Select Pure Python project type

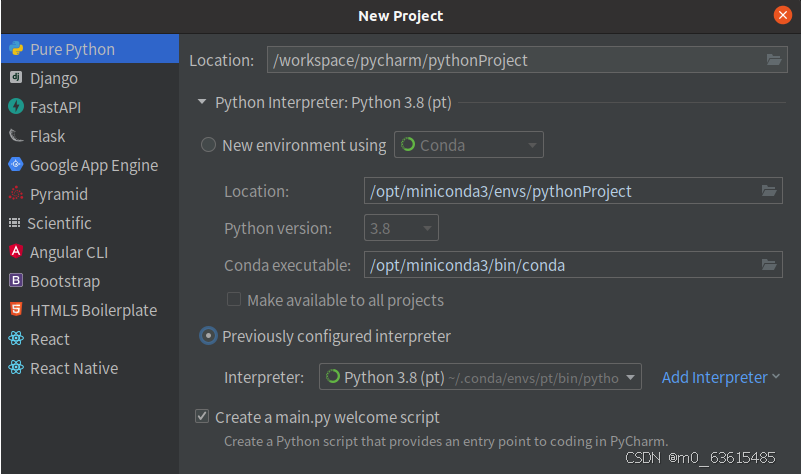(72, 49)
